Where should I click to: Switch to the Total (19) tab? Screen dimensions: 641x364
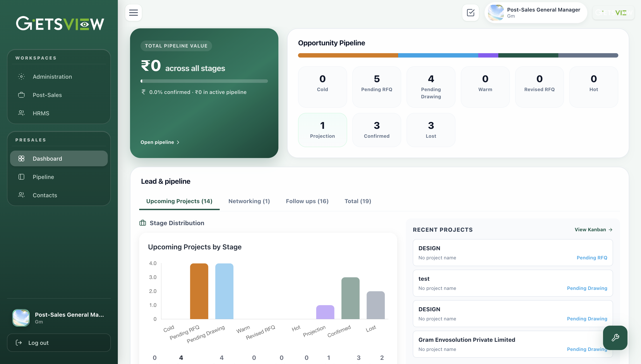point(358,201)
